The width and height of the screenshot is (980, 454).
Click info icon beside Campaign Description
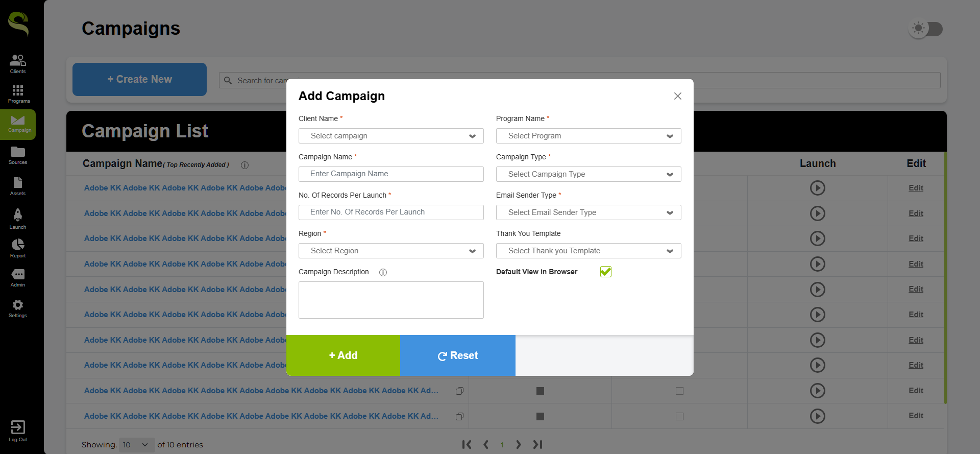click(x=383, y=272)
